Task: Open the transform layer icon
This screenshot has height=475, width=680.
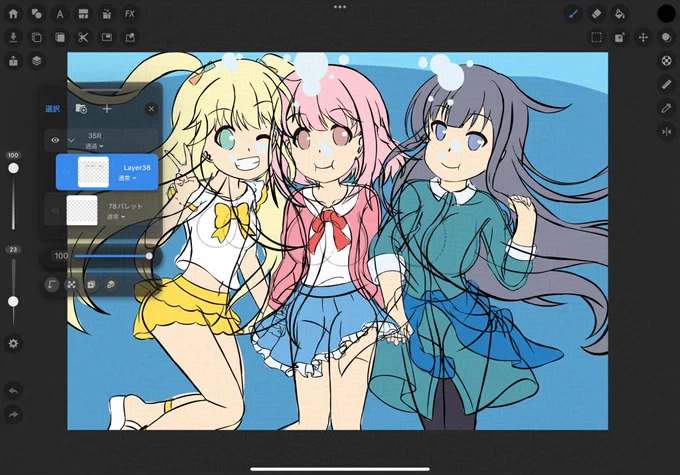Action: click(620, 37)
